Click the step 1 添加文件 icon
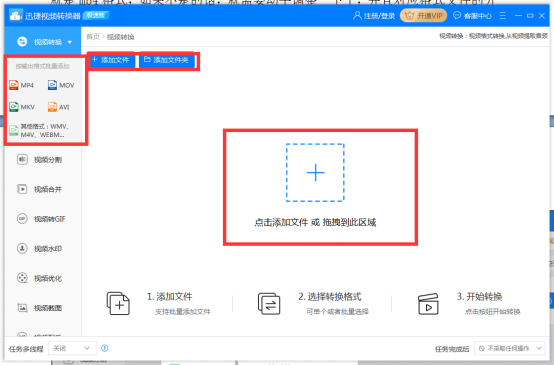The height and width of the screenshot is (365, 554). pyautogui.click(x=118, y=303)
